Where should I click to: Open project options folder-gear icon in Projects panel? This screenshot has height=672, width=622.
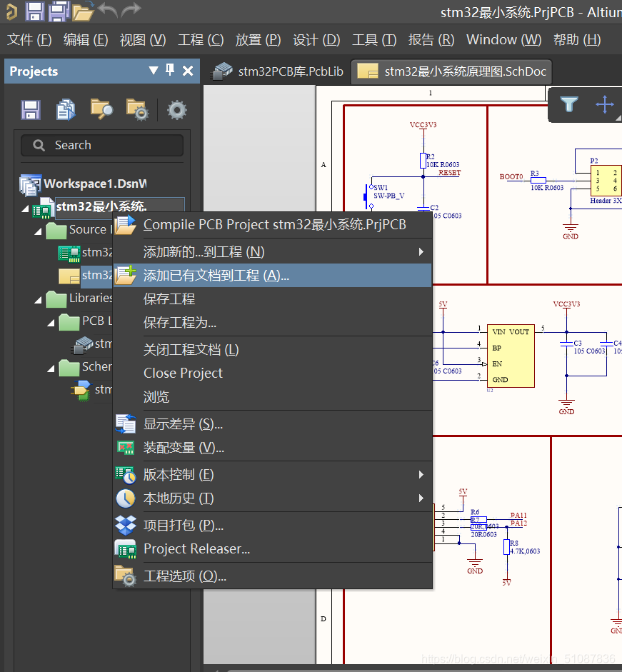(136, 109)
